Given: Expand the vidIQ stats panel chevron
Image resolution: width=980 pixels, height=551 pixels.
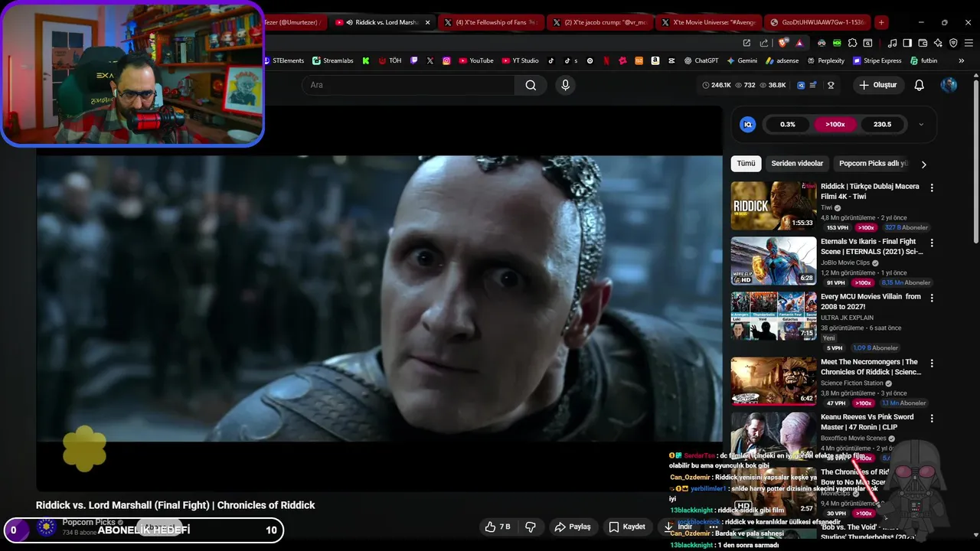Looking at the screenshot, I should coord(921,124).
